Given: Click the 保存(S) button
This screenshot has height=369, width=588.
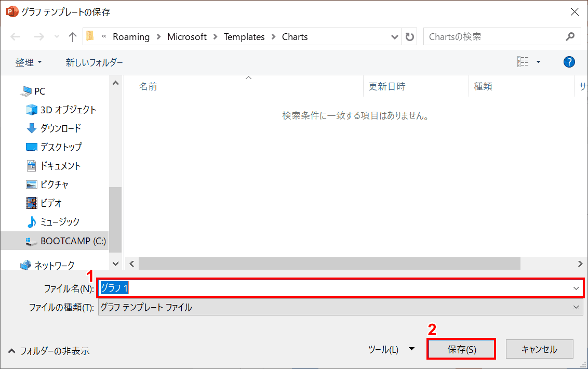Looking at the screenshot, I should (461, 349).
